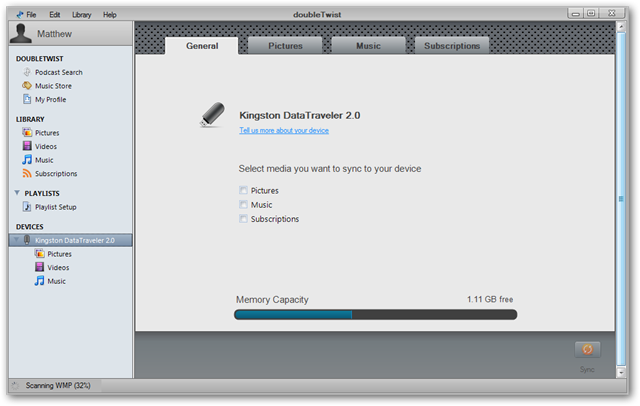
Task: Click the scanning spinner in status bar
Action: [x=16, y=386]
